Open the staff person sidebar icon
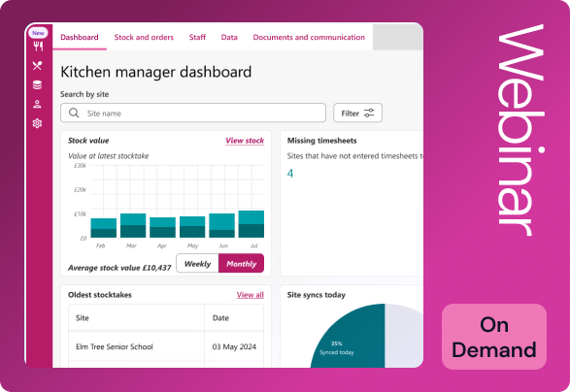570x392 pixels. point(37,104)
